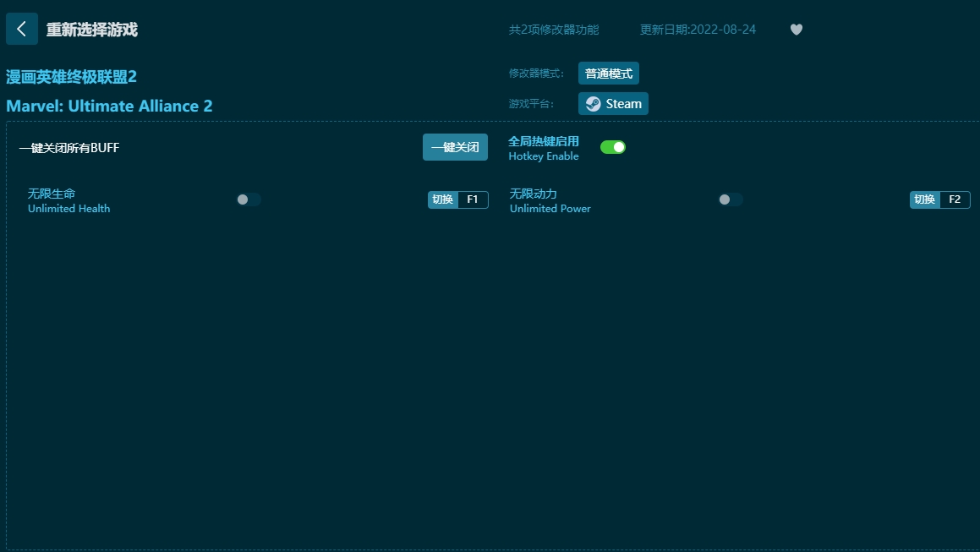Click the 普通模式 mode button

coord(608,74)
